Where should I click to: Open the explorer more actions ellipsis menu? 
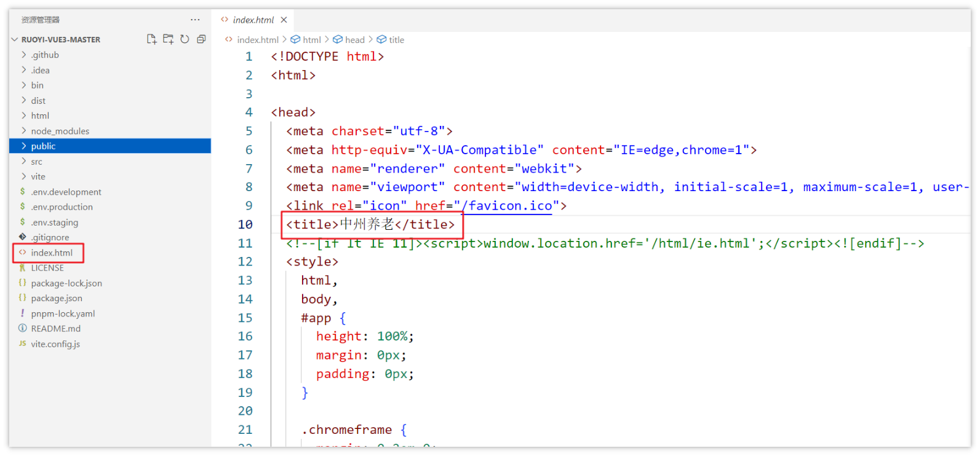195,20
